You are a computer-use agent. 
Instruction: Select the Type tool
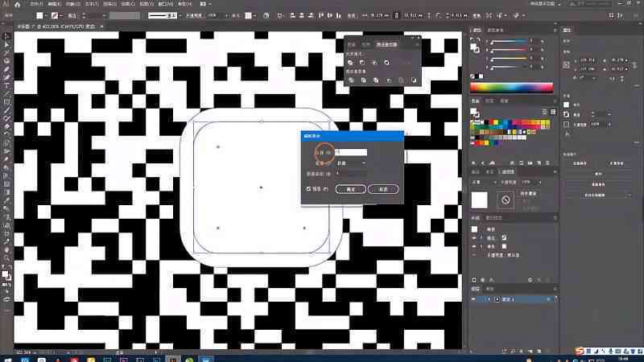(x=6, y=85)
